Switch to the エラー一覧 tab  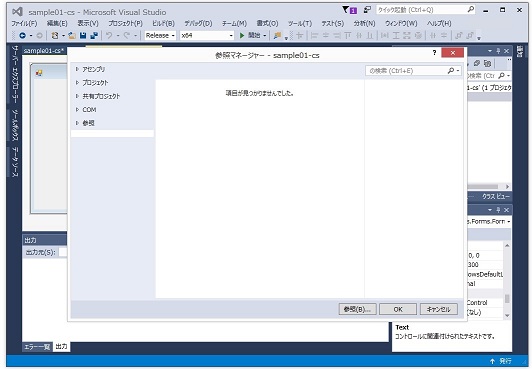[37, 347]
